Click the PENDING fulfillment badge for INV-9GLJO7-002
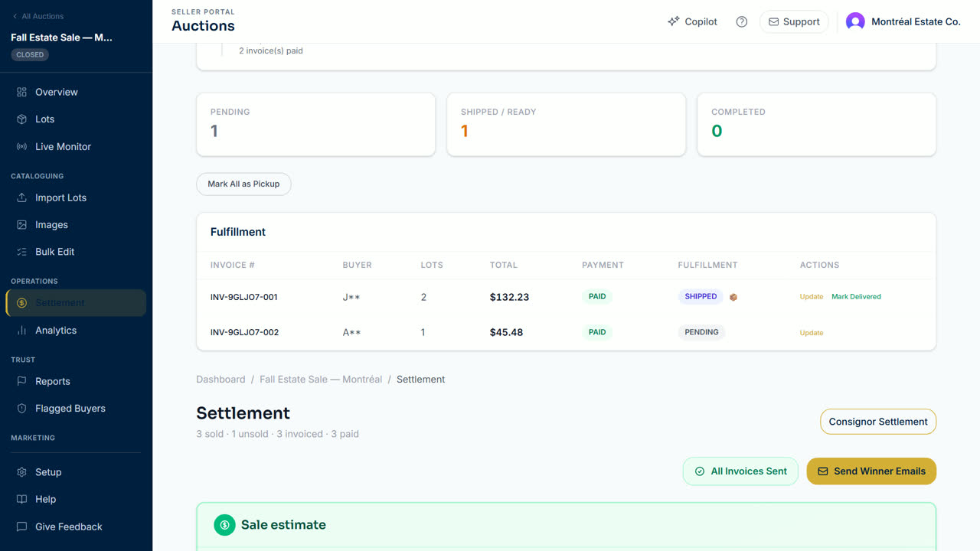The width and height of the screenshot is (980, 551). pos(701,333)
